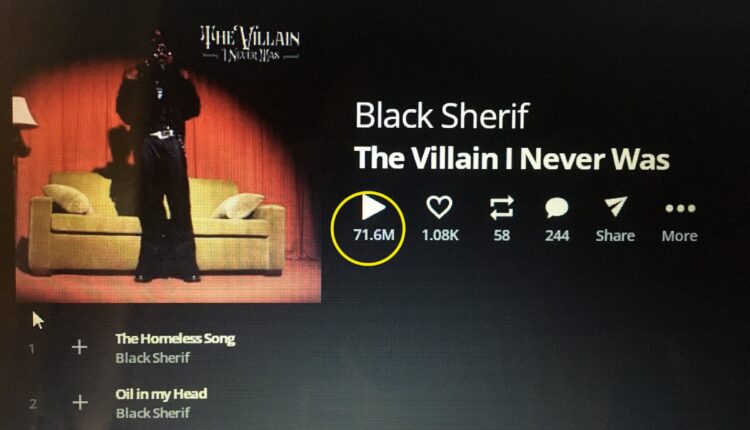
Task: Open comments via speech bubble icon
Action: tap(557, 208)
